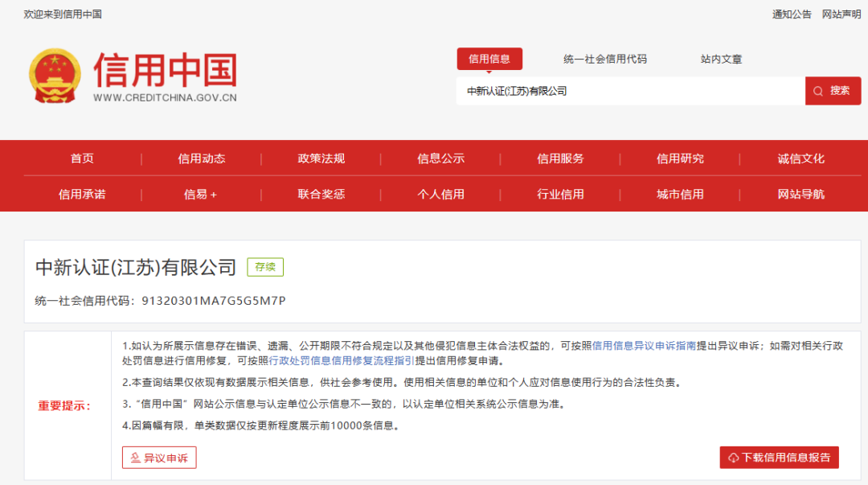This screenshot has height=485, width=868.
Task: Open the 信用动态 menu item
Action: 202,158
